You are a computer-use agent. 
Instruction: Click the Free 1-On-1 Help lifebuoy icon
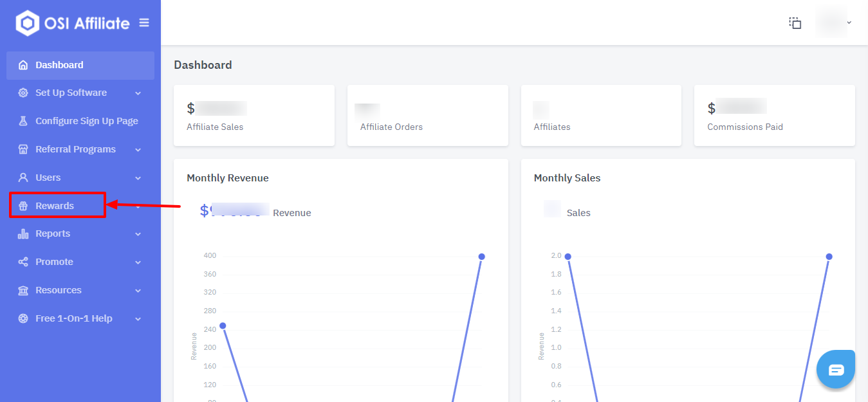pyautogui.click(x=23, y=318)
